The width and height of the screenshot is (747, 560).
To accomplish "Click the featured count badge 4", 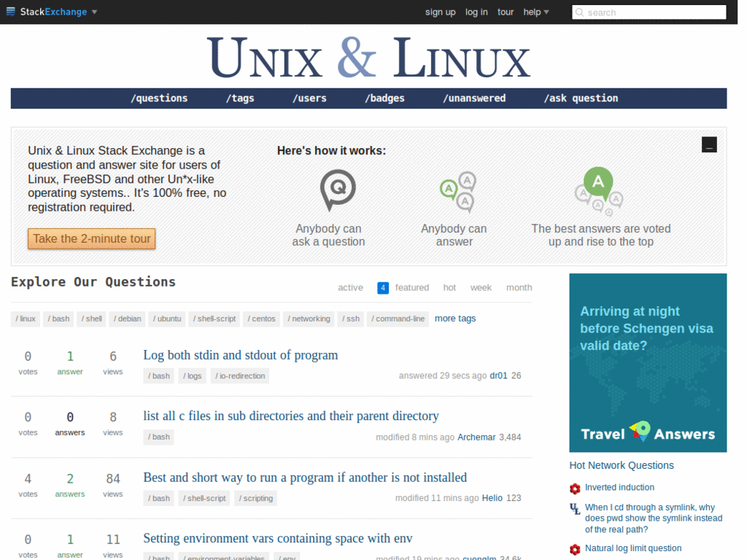I will click(x=382, y=287).
